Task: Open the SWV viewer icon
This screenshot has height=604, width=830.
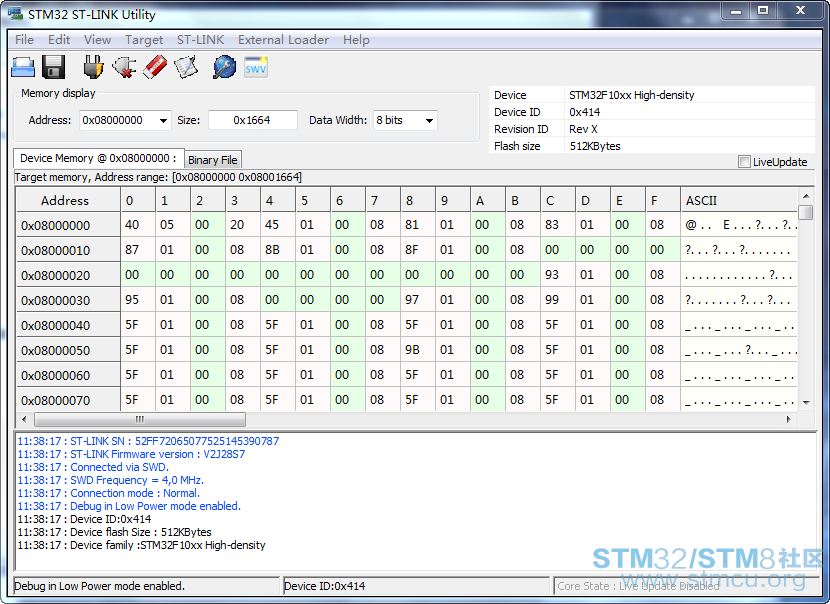Action: 256,67
